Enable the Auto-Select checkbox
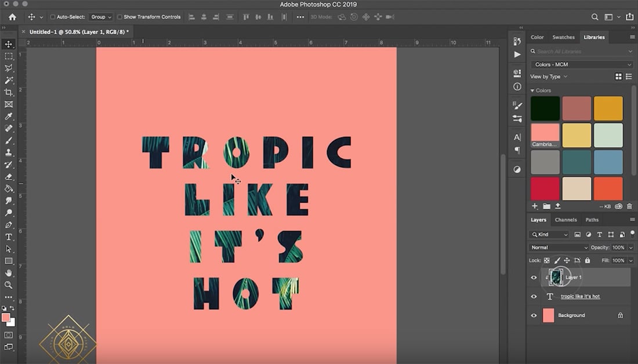The image size is (638, 364). coord(53,17)
